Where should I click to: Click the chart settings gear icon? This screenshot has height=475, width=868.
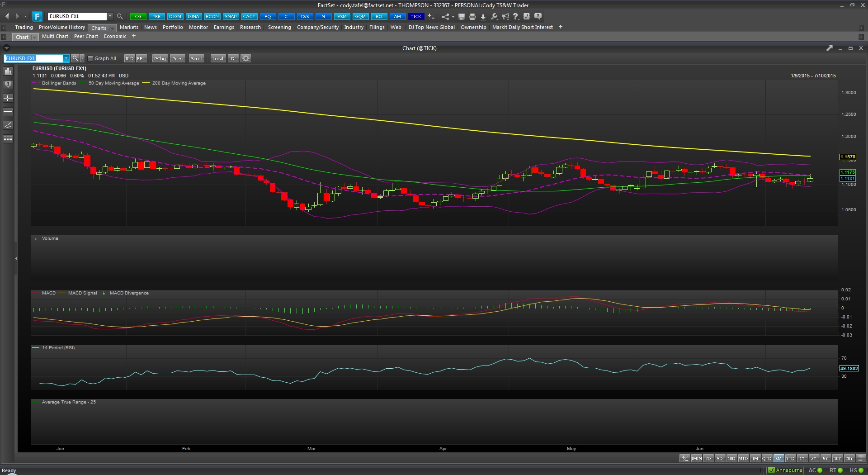coord(245,58)
